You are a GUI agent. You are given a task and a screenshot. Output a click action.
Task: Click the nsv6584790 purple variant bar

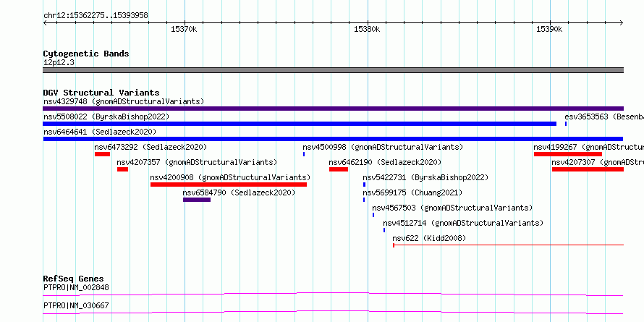click(x=197, y=200)
